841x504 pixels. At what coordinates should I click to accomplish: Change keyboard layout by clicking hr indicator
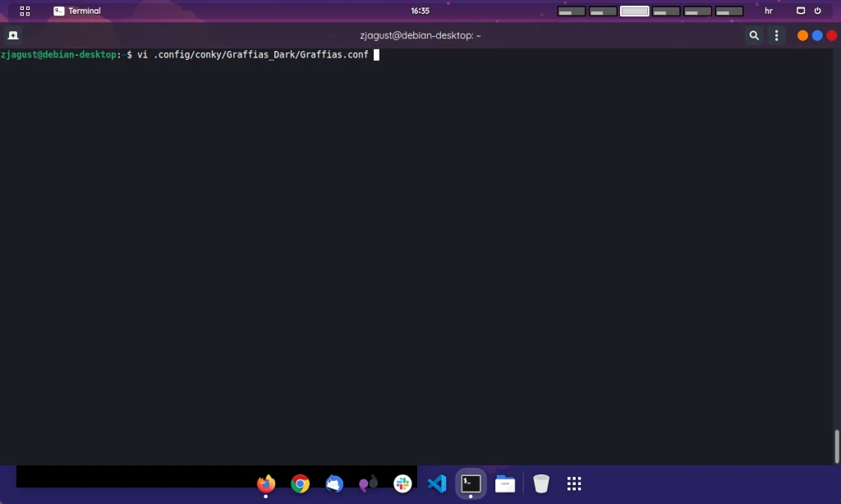point(768,11)
